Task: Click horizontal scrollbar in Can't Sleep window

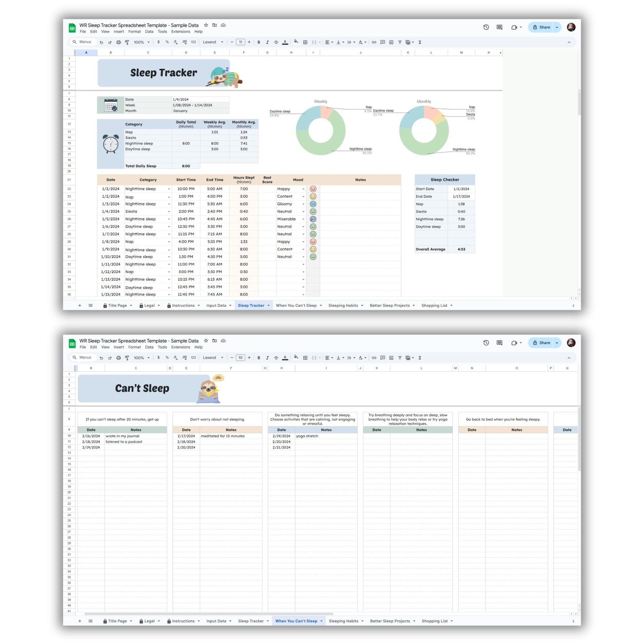Action: coord(209,614)
